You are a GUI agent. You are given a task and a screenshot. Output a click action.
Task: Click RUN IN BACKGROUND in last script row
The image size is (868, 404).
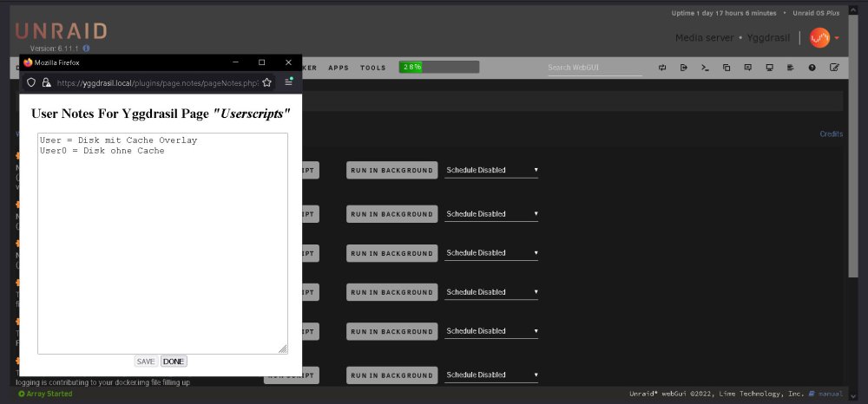click(x=392, y=375)
